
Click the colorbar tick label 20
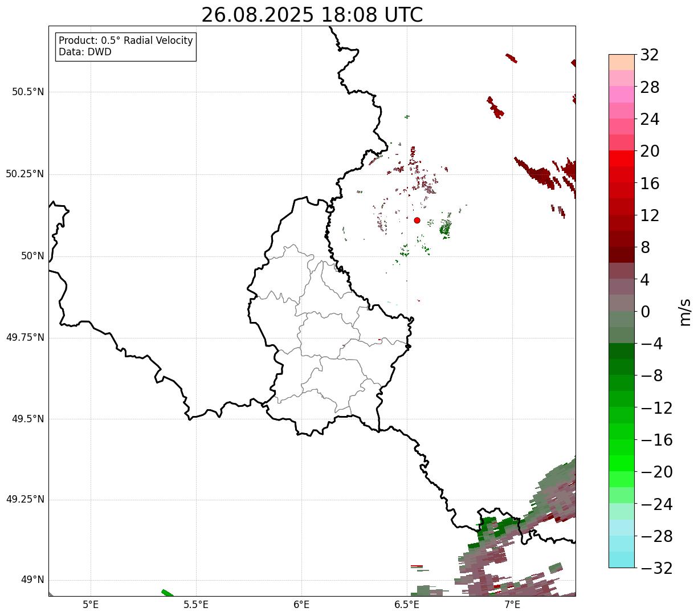650,152
